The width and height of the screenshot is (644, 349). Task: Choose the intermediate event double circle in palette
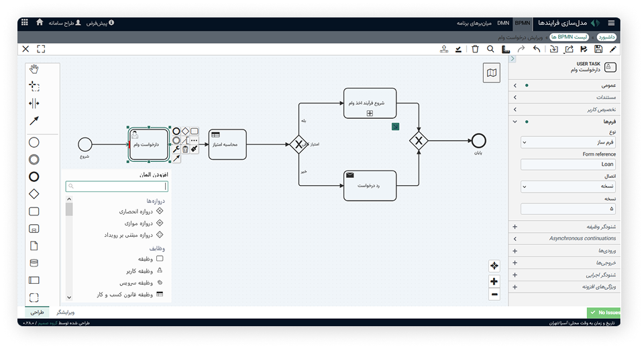34,160
